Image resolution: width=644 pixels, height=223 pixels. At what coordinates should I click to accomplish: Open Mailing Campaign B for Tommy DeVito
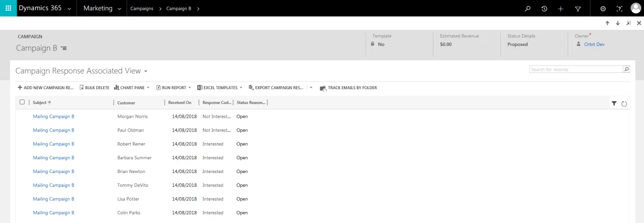[54, 185]
